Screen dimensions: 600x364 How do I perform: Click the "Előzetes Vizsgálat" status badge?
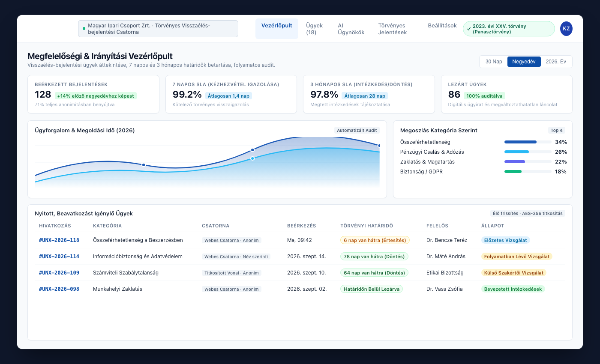pyautogui.click(x=506, y=240)
